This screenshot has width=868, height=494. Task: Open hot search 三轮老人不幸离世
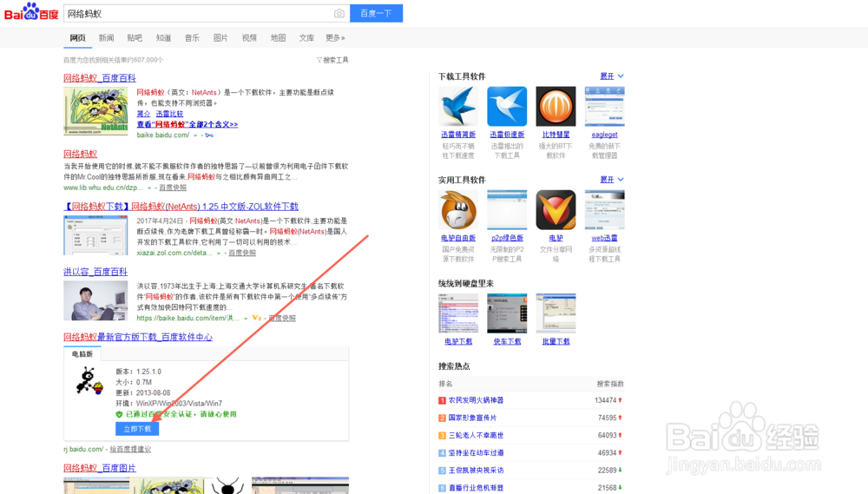pos(476,435)
